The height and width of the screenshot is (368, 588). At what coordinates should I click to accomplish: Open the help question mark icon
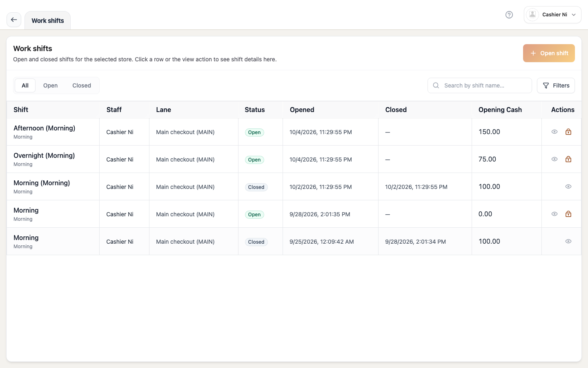coord(509,15)
